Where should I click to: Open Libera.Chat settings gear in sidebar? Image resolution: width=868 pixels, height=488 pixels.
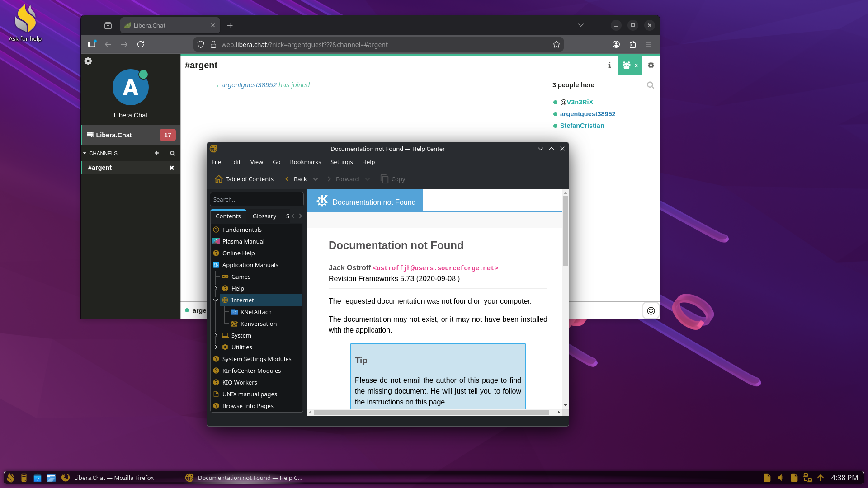pyautogui.click(x=88, y=61)
